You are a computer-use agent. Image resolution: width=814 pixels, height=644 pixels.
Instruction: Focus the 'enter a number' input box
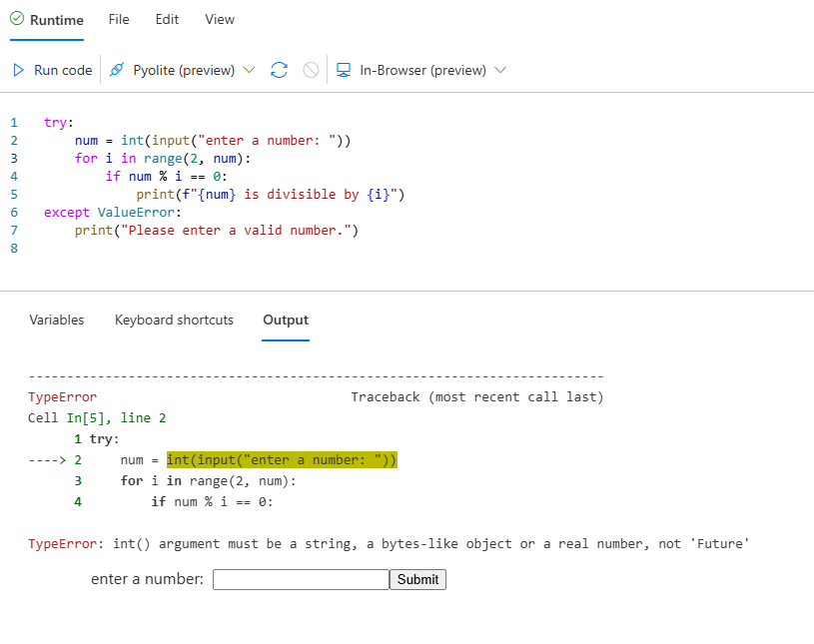(x=301, y=579)
